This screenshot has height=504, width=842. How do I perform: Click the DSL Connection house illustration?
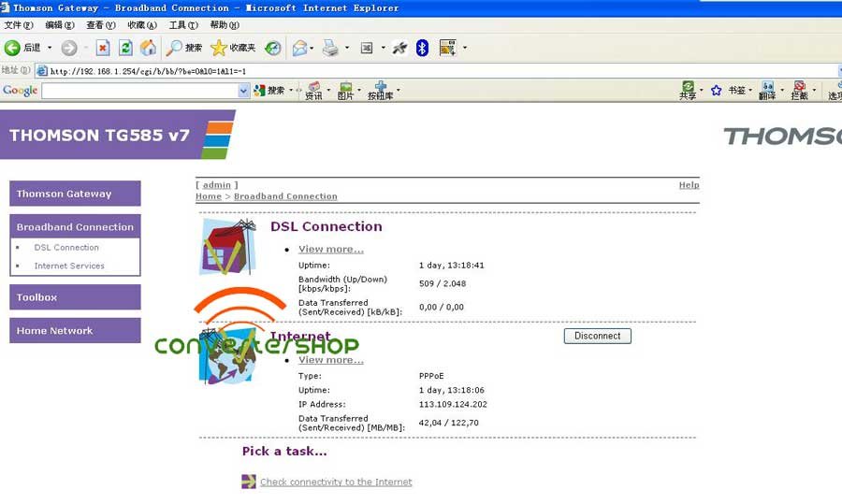click(227, 247)
